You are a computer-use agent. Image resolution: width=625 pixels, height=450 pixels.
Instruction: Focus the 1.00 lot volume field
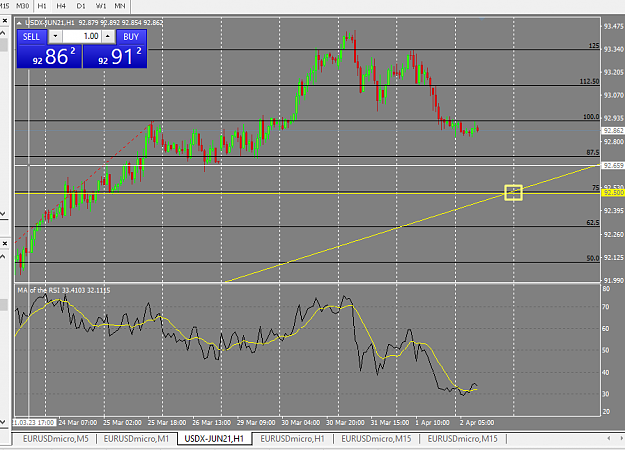[x=81, y=36]
